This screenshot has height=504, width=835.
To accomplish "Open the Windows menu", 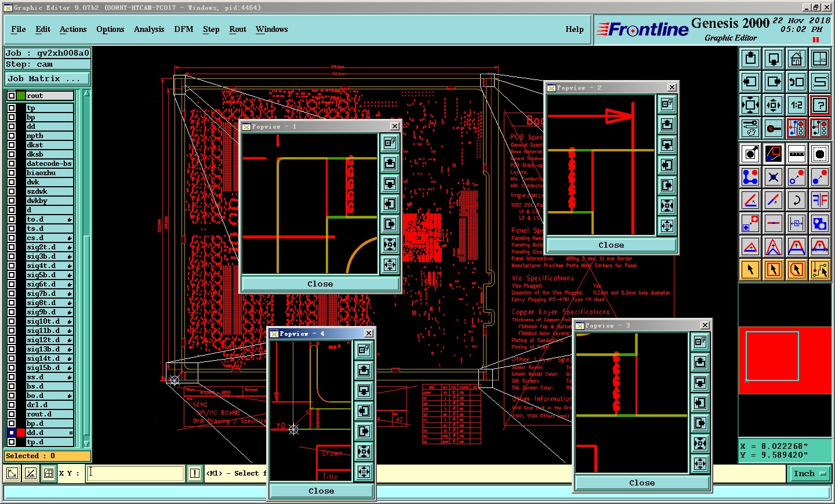I will point(272,29).
